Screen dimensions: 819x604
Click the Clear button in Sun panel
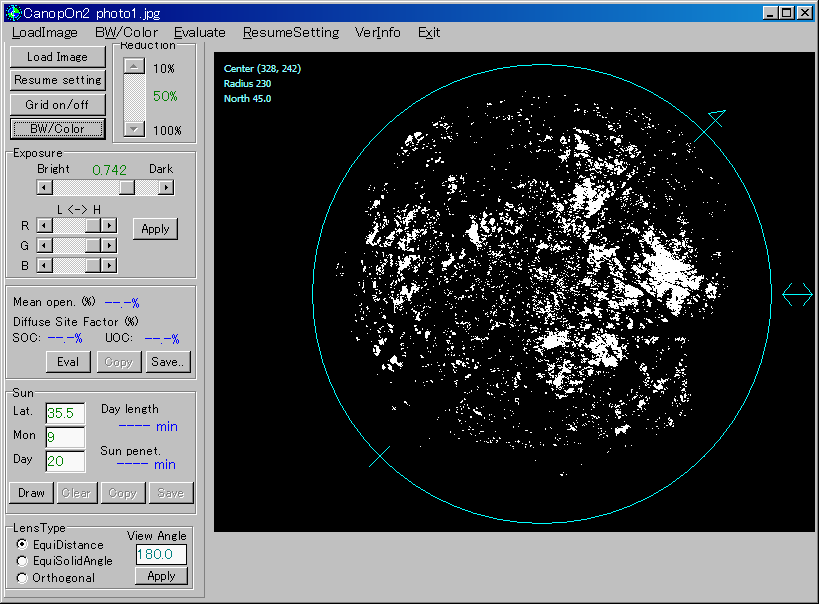click(76, 493)
